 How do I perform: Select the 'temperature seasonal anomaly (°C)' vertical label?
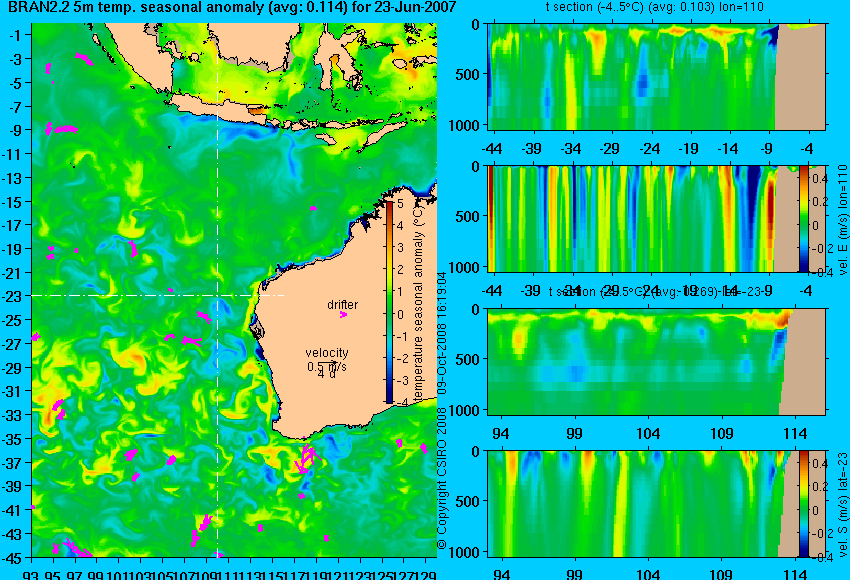coord(418,302)
